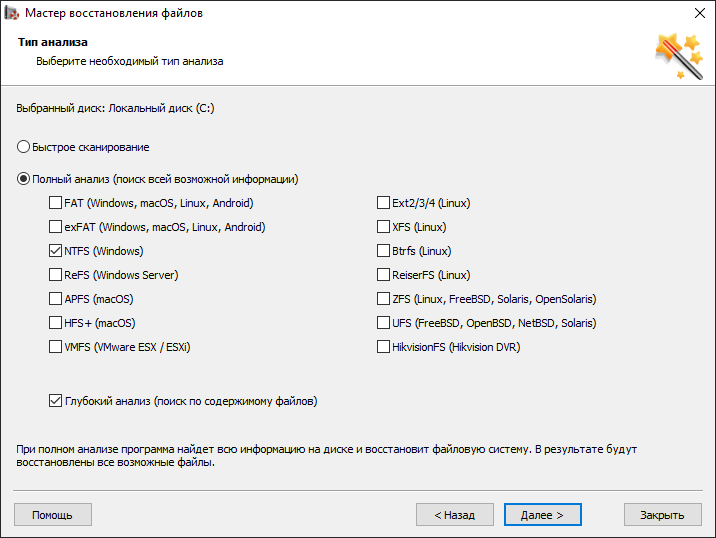
Task: Click the magic wand wizard icon
Action: click(x=679, y=56)
